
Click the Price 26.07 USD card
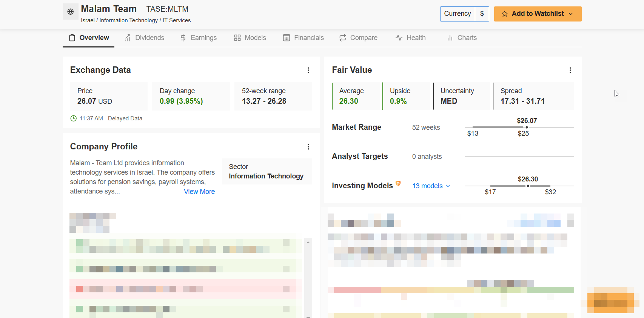click(x=109, y=96)
